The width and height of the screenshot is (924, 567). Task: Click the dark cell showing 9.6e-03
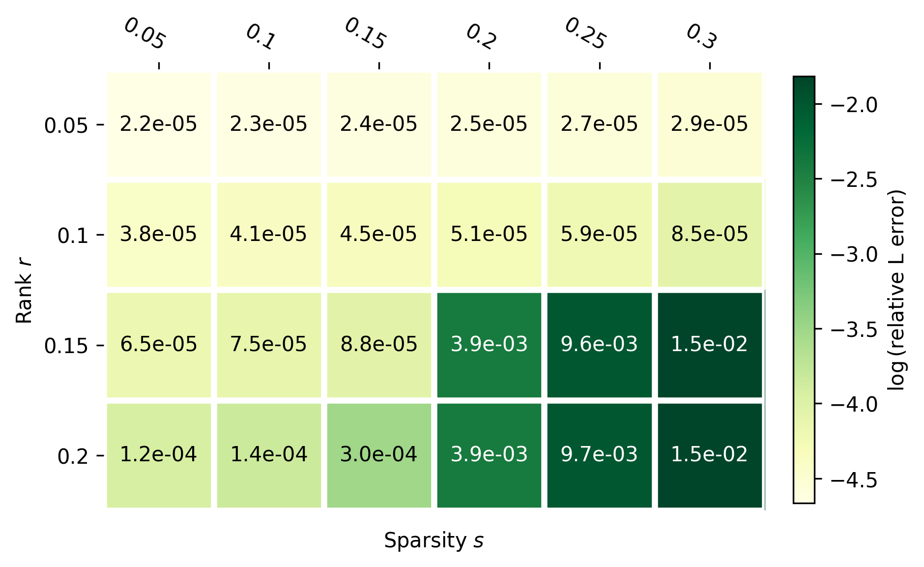pyautogui.click(x=599, y=345)
